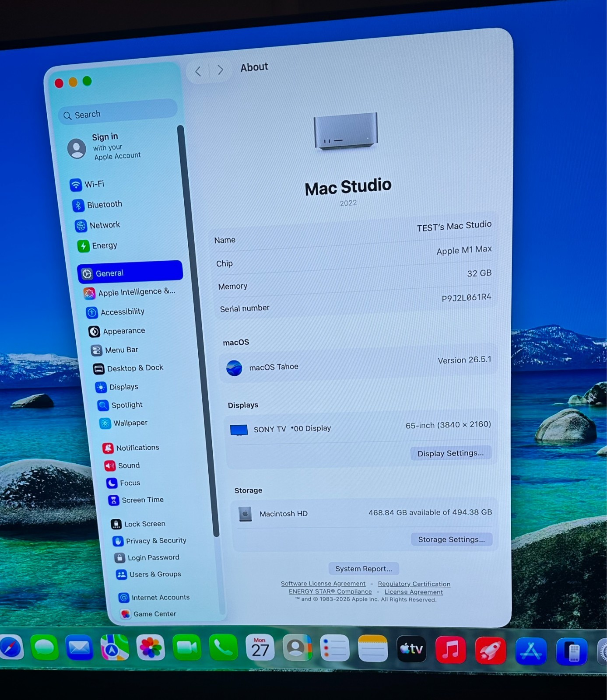
Task: Open Desktop & Dock settings
Action: pyautogui.click(x=128, y=368)
